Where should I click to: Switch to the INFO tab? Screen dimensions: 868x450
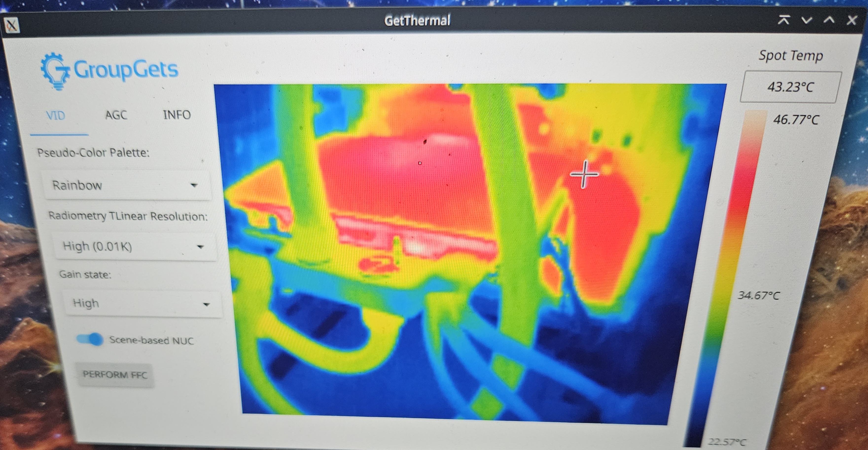177,115
